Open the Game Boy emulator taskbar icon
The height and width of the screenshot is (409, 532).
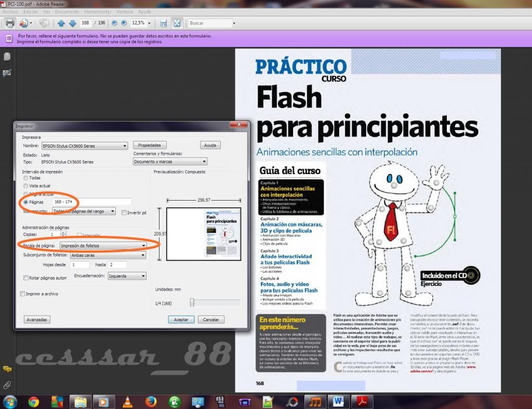(x=245, y=403)
